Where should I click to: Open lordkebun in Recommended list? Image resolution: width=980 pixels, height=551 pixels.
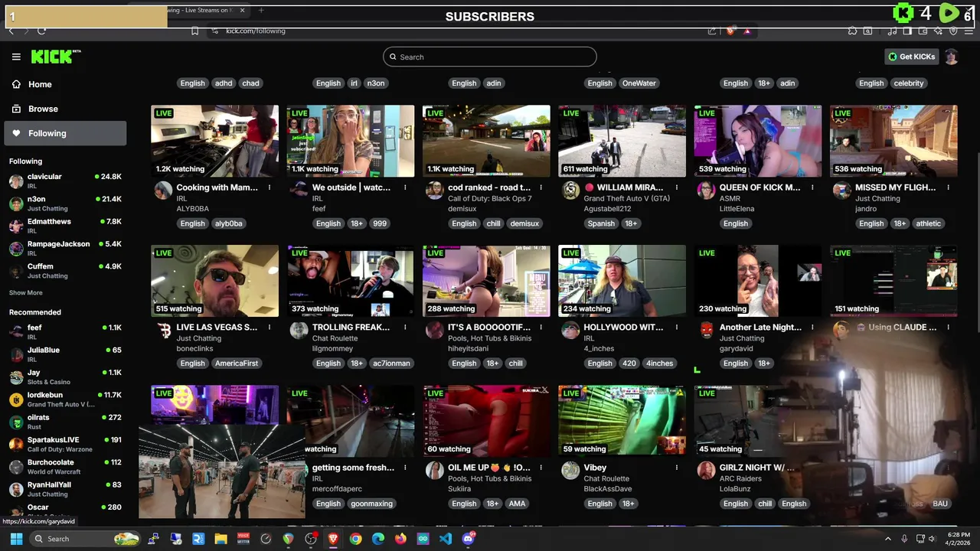click(x=65, y=399)
